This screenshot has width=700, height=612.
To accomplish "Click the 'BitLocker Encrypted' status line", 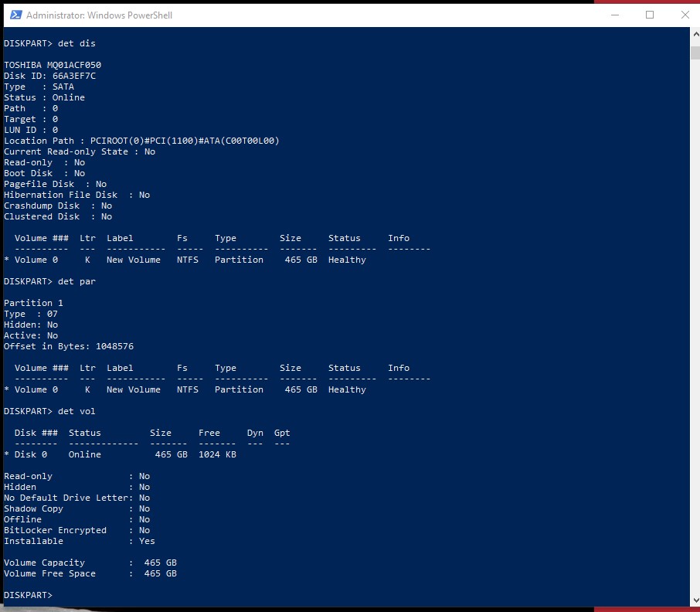I will 77,530.
